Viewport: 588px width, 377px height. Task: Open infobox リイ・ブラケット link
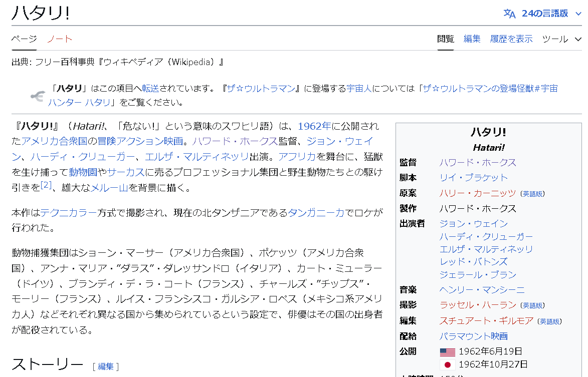474,177
